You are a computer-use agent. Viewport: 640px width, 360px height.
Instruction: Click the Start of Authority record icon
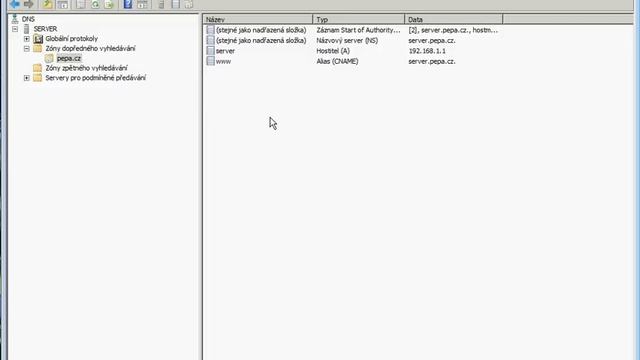tap(210, 30)
